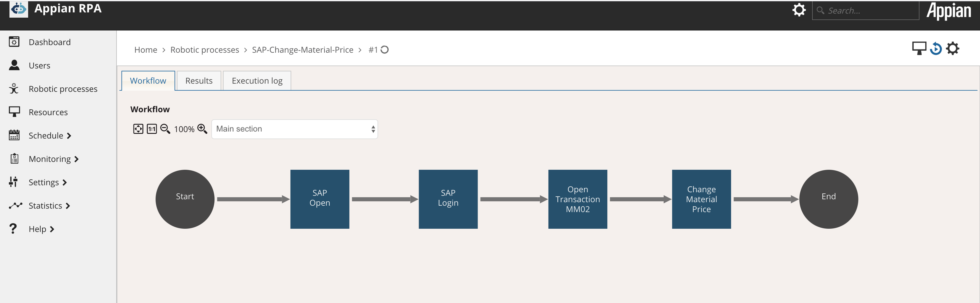Viewport: 980px width, 303px height.
Task: Click the blue re-run execution icon
Action: (936, 49)
